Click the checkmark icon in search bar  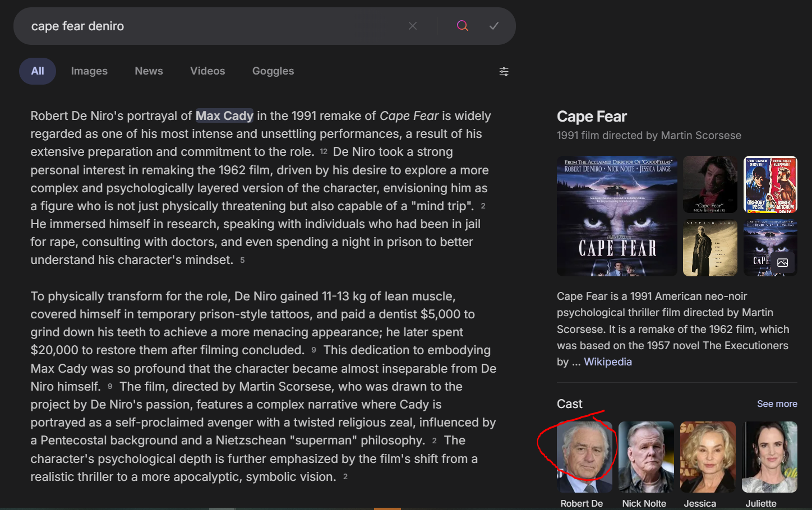point(494,26)
